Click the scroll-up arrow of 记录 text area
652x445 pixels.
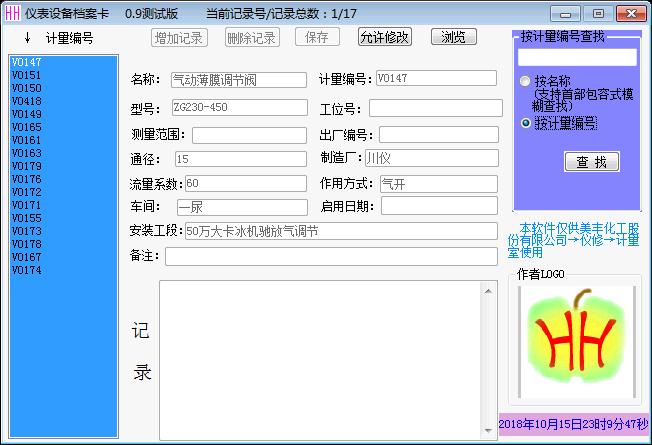(x=488, y=291)
